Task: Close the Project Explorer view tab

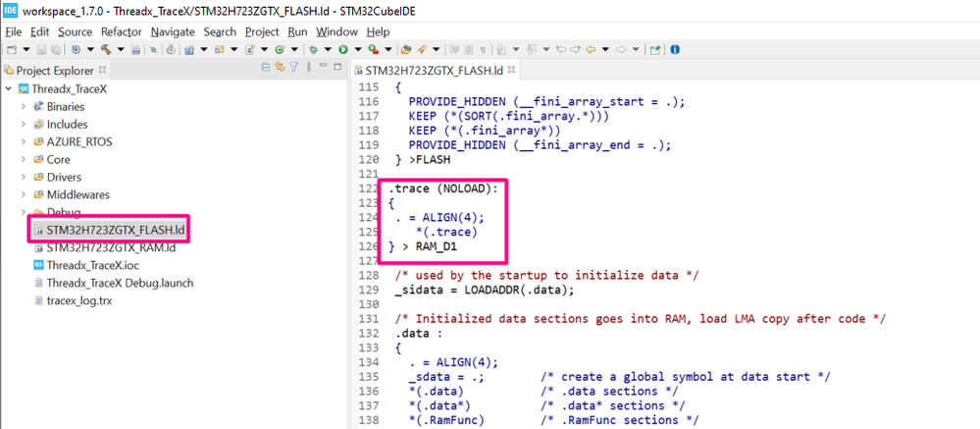Action: coord(102,70)
